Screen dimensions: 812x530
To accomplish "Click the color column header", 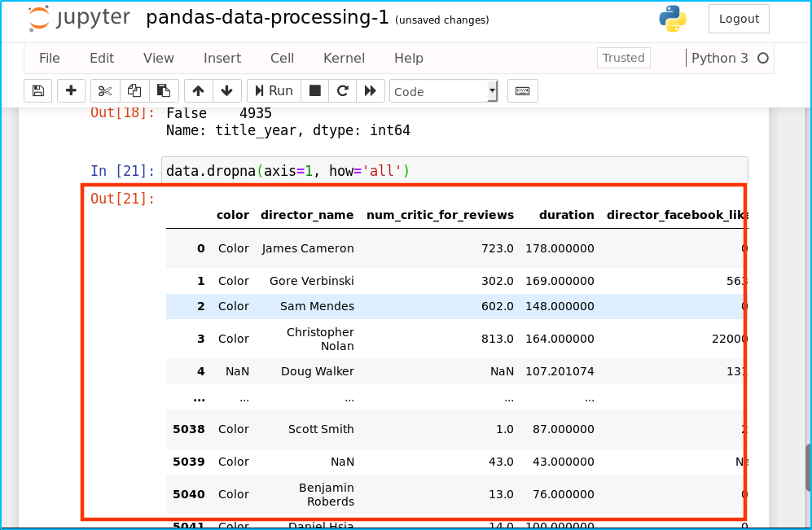I will click(x=233, y=215).
